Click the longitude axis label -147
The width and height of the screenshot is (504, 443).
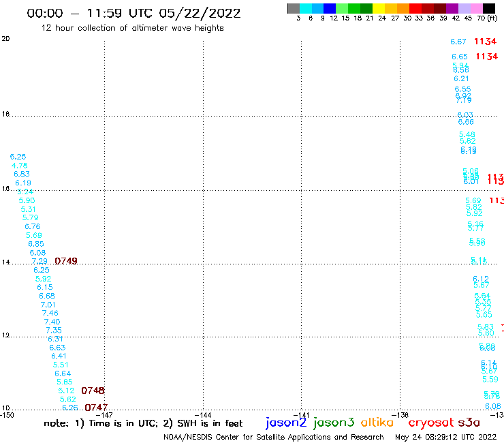click(104, 415)
